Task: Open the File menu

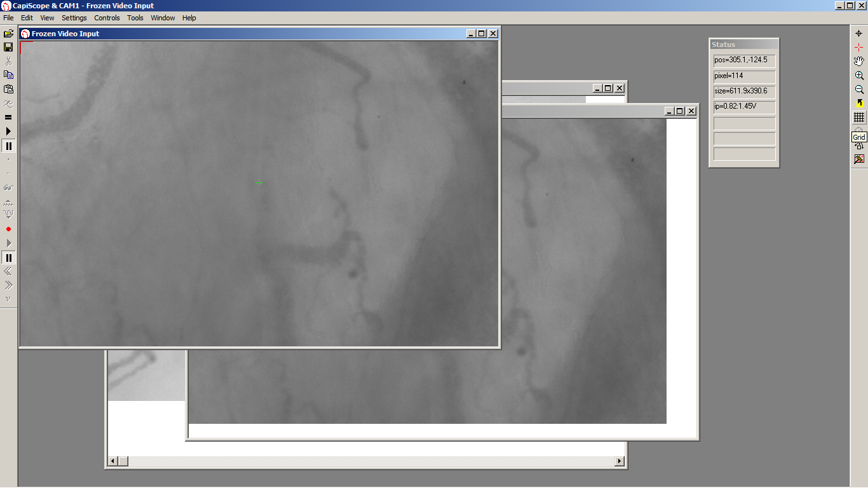Action: tap(8, 18)
